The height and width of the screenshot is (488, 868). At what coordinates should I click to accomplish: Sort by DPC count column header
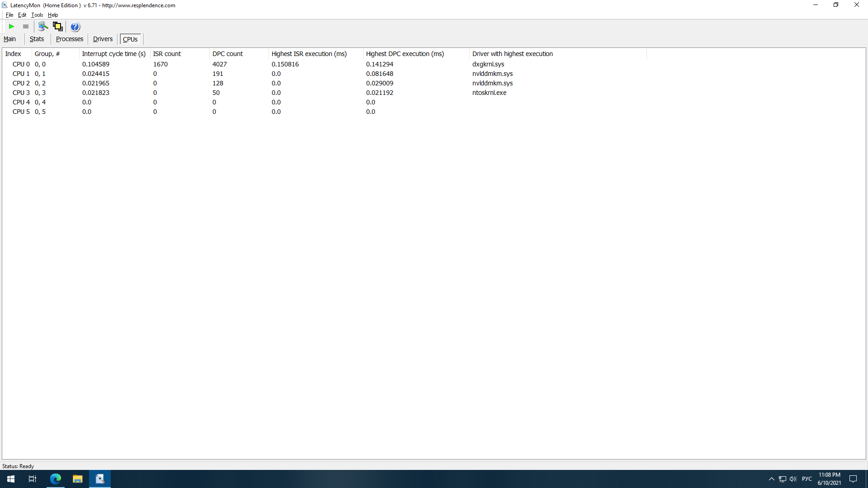227,54
